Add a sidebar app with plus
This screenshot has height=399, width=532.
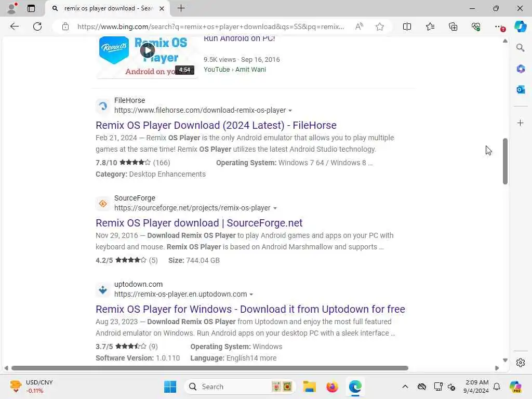click(x=521, y=123)
